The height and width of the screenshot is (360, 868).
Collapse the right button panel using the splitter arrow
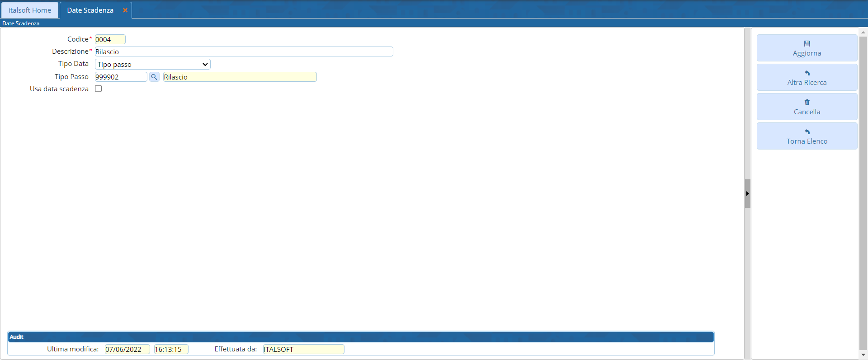click(x=747, y=193)
